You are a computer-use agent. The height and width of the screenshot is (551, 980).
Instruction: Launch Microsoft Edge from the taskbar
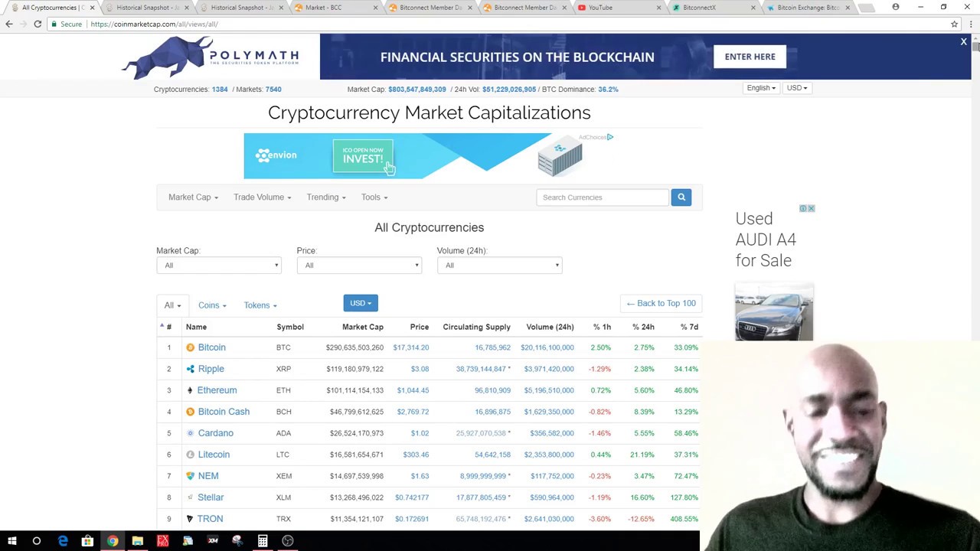[x=63, y=541]
